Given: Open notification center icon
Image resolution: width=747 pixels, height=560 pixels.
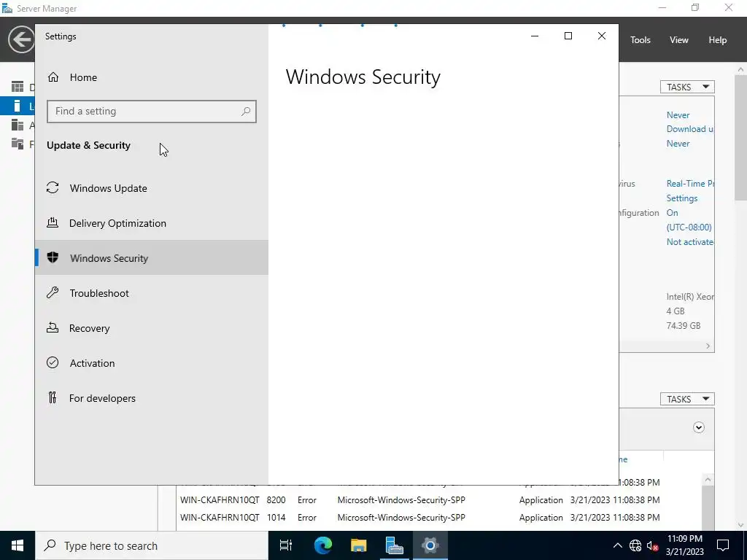Looking at the screenshot, I should point(723,545).
